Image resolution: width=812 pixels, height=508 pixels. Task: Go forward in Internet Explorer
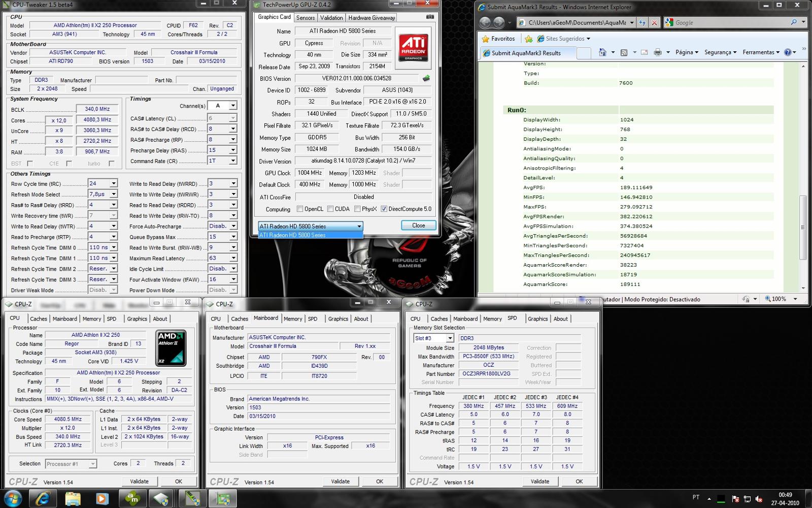[499, 22]
